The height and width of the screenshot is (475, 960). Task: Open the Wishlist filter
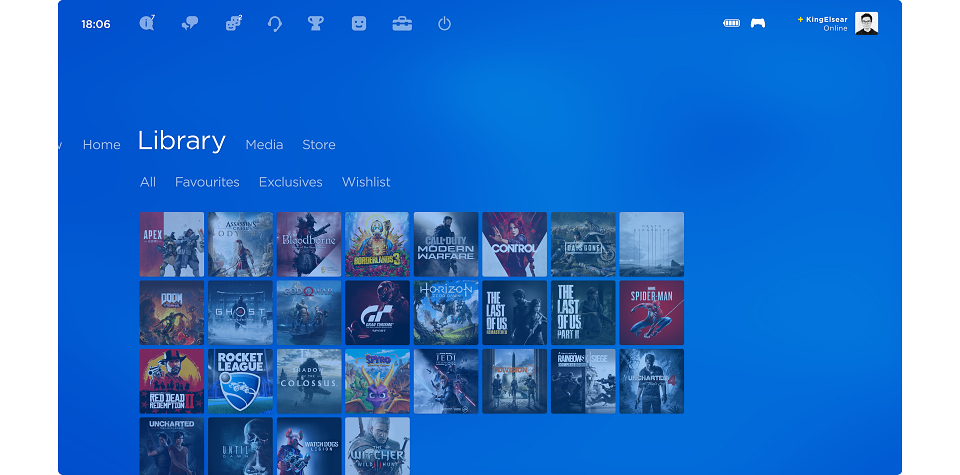pos(366,182)
